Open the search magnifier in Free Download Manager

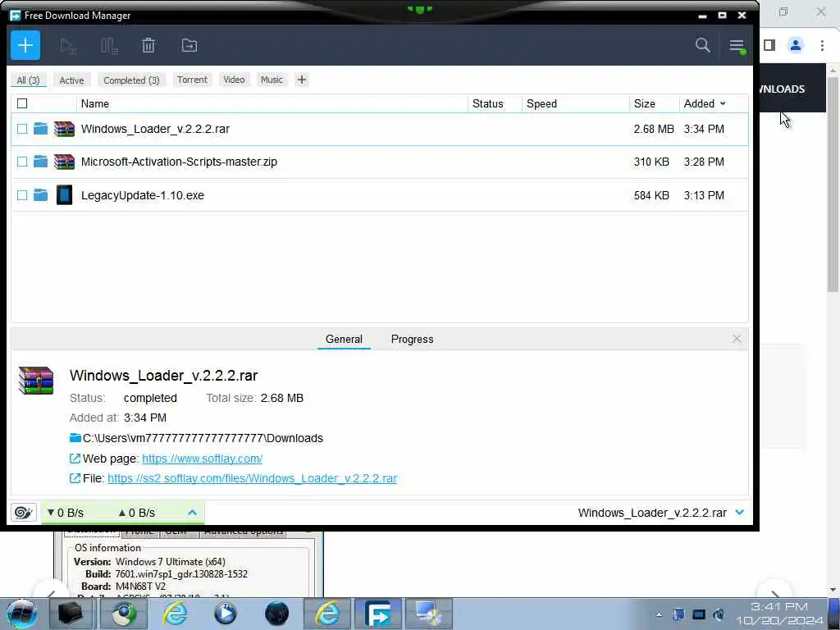click(702, 45)
